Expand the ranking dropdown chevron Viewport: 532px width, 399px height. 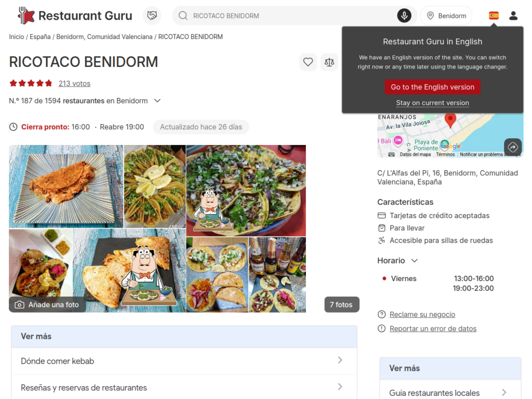coord(157,101)
